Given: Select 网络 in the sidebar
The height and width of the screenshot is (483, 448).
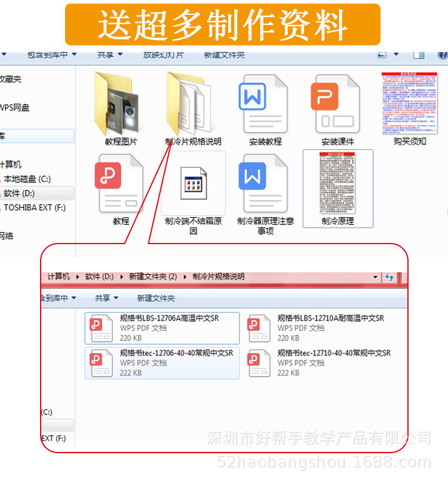Looking at the screenshot, I should (7, 236).
